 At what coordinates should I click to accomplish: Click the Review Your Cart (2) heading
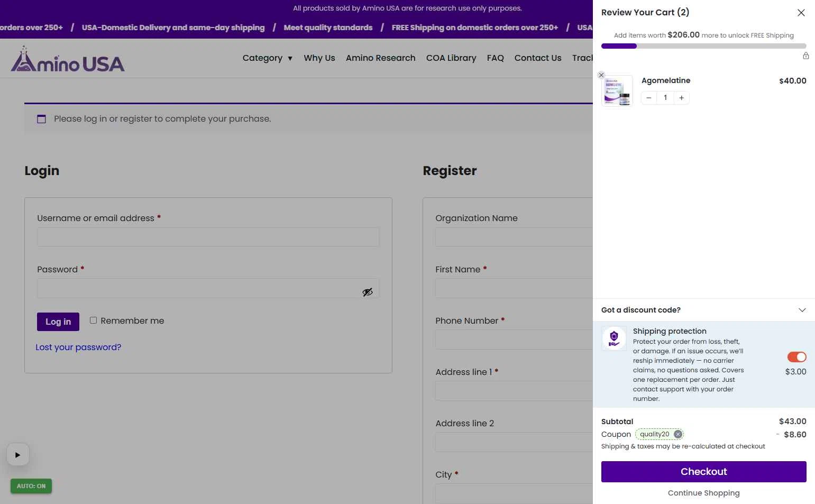(645, 12)
